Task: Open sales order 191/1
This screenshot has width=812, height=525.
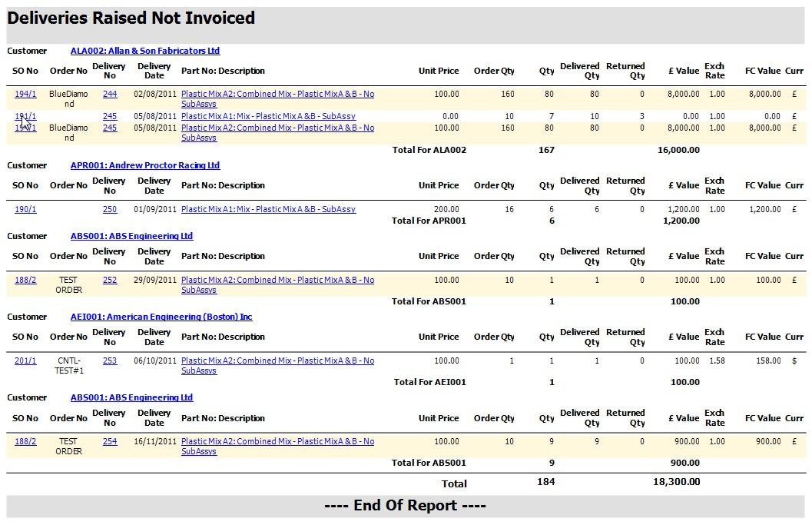Action: 25,117
